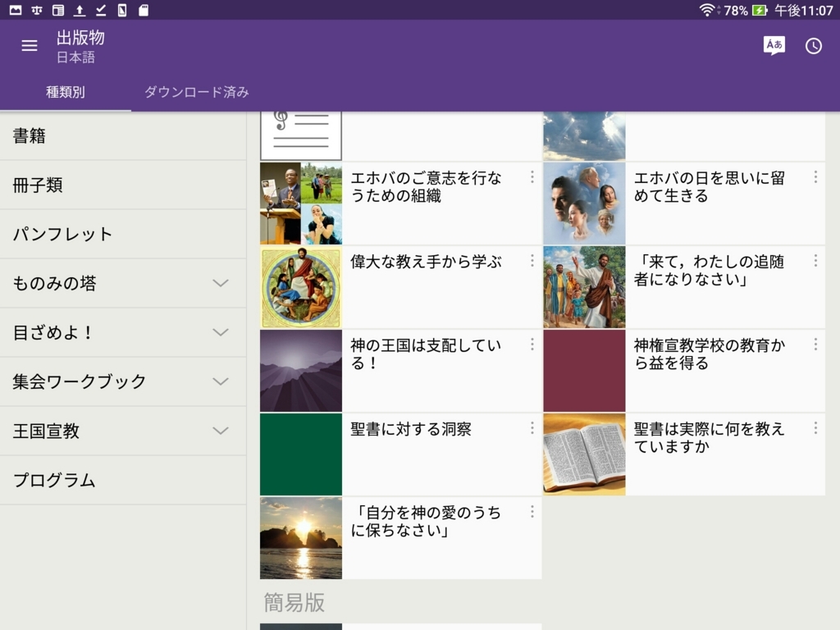Open options for 神権宣教学校の教育から益を得る
The image size is (840, 630).
click(x=815, y=345)
